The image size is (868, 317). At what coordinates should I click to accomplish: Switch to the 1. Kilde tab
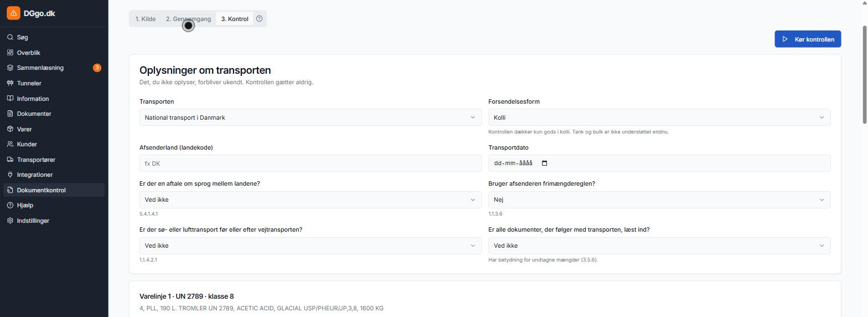tap(146, 19)
